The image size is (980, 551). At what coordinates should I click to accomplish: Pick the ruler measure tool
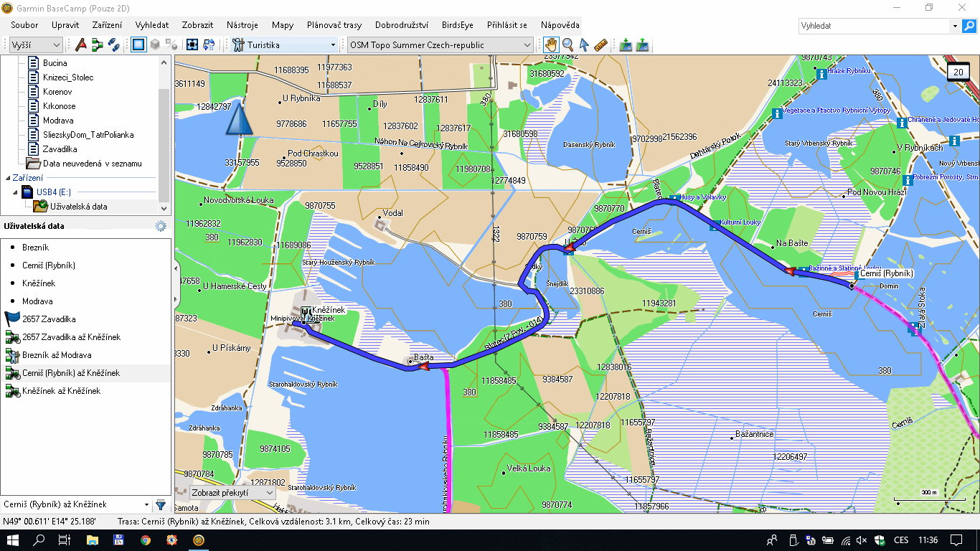tap(601, 44)
